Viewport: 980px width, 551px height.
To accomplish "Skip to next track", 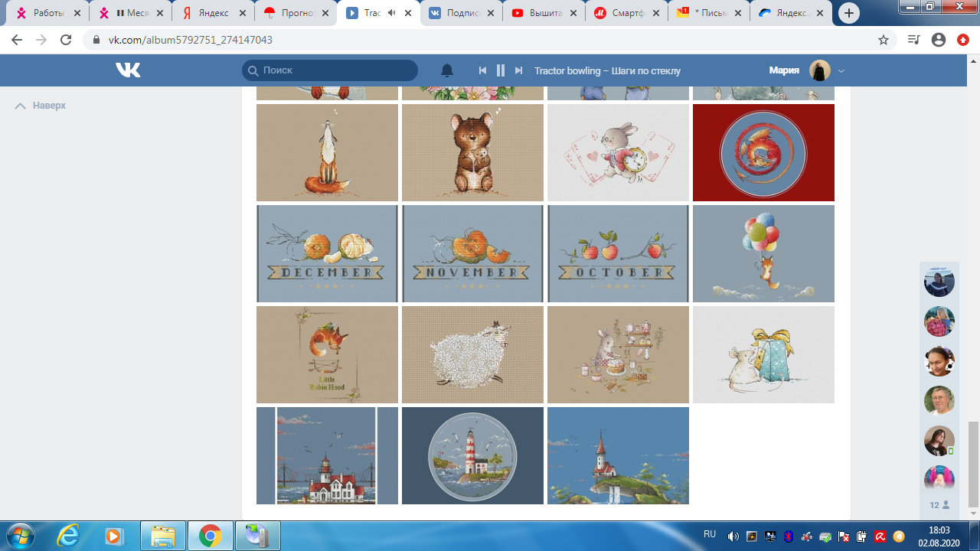I will (518, 70).
